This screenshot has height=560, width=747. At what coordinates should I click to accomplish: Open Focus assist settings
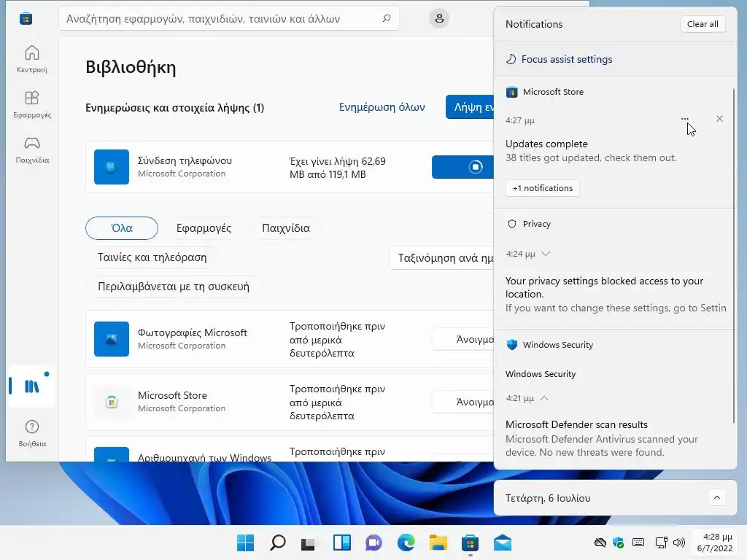pyautogui.click(x=567, y=59)
